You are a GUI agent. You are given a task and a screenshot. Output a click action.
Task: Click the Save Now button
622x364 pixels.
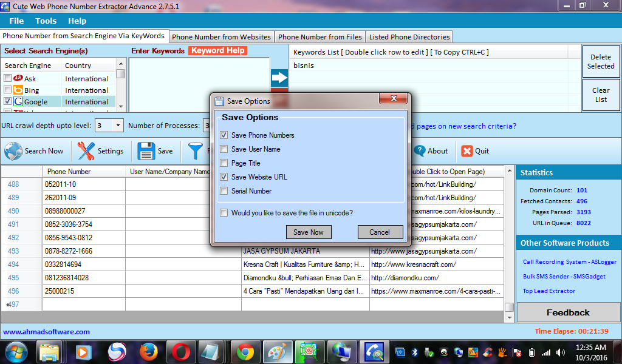[308, 232]
